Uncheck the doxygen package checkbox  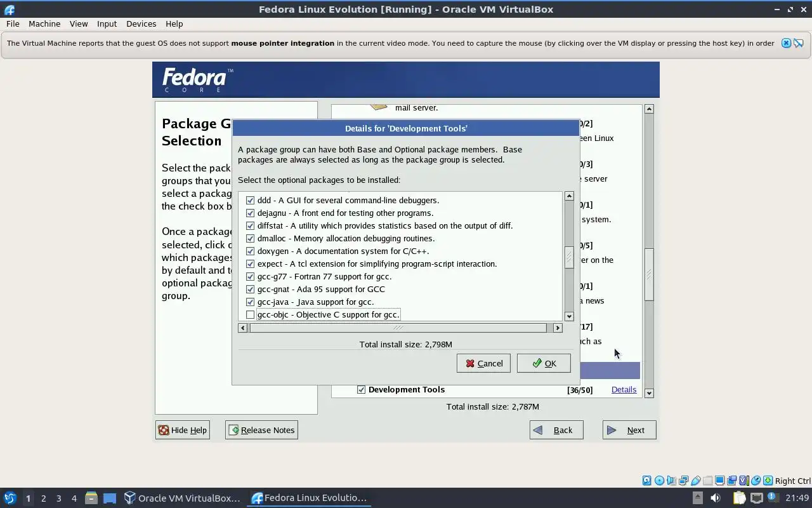coord(250,251)
